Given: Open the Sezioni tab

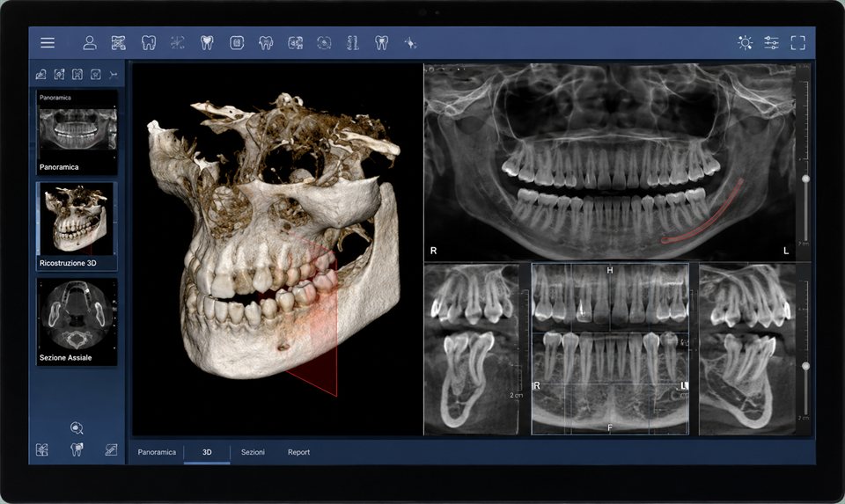Looking at the screenshot, I should pyautogui.click(x=253, y=452).
